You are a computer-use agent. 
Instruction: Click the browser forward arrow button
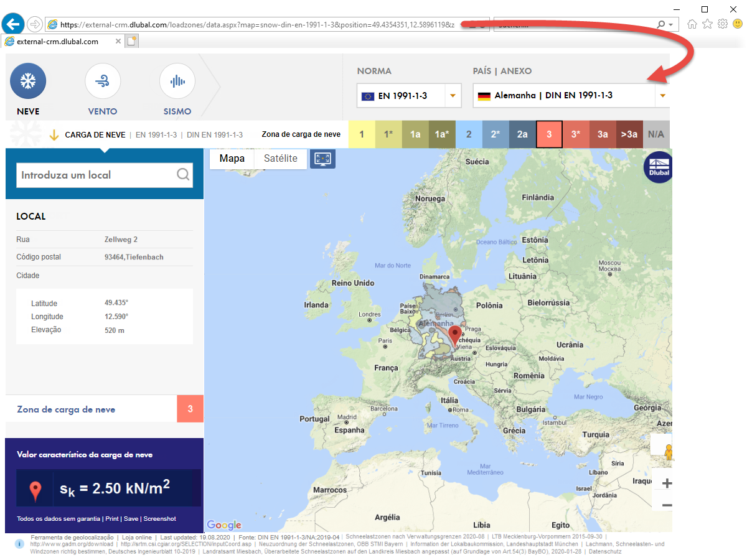click(35, 24)
